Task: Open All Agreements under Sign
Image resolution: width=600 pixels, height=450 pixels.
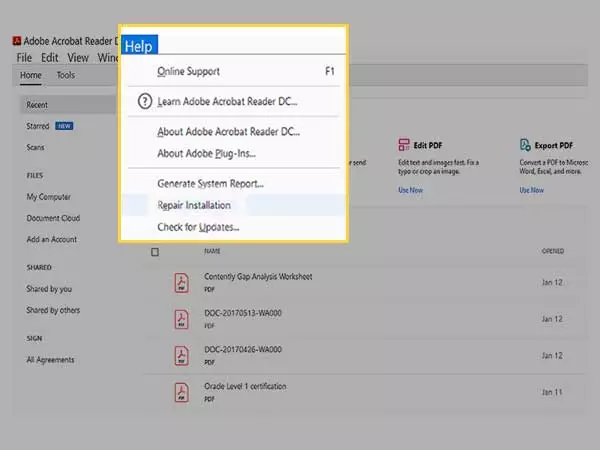Action: coord(50,360)
